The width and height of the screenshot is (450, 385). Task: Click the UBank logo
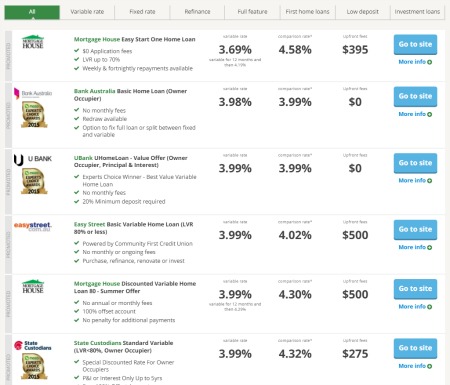[x=33, y=159]
